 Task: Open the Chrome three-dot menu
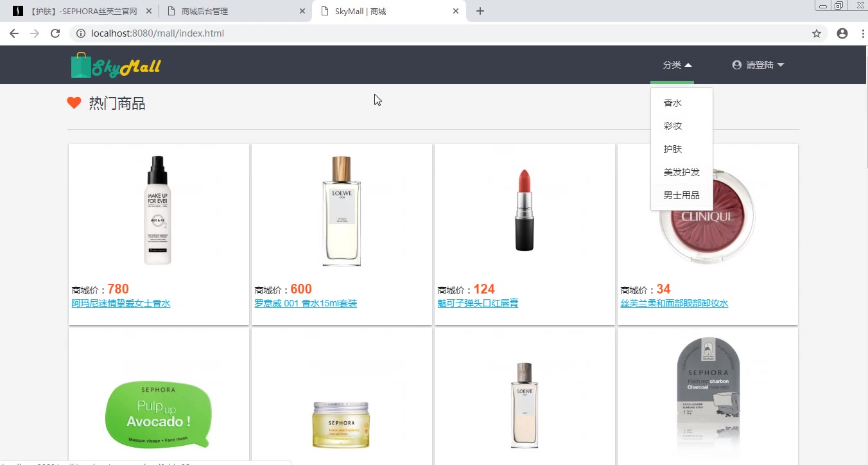click(x=863, y=33)
